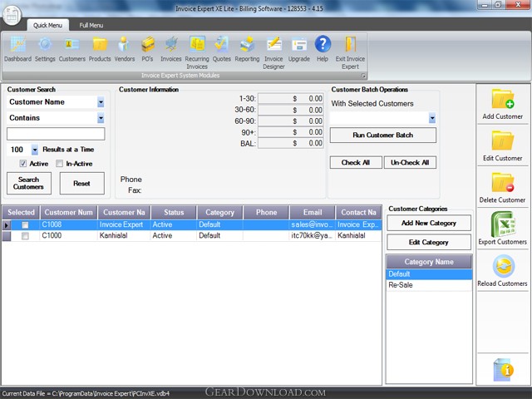Screen dimensions: 532x399
Task: Check the Selected box for C1008
Action: tap(25, 225)
